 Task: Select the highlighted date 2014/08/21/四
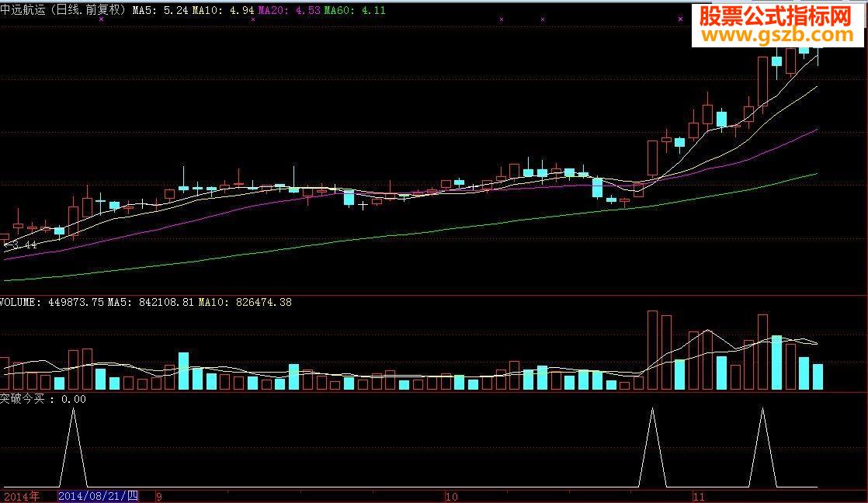click(98, 496)
